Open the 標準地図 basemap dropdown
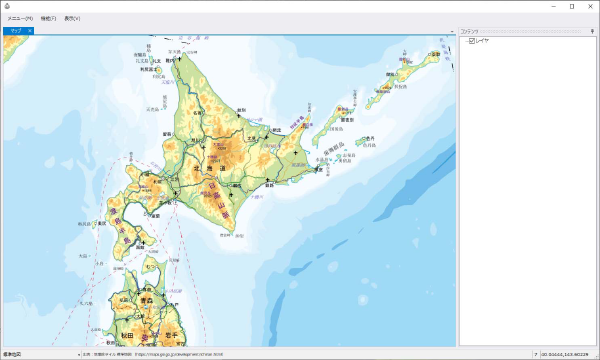This screenshot has height=360, width=600. pyautogui.click(x=42, y=355)
